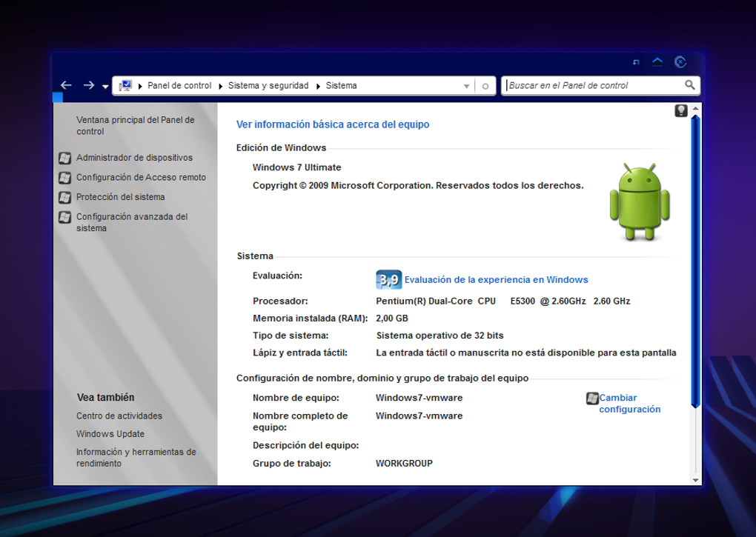The image size is (756, 537).
Task: Open Protección del sistema
Action: (121, 197)
